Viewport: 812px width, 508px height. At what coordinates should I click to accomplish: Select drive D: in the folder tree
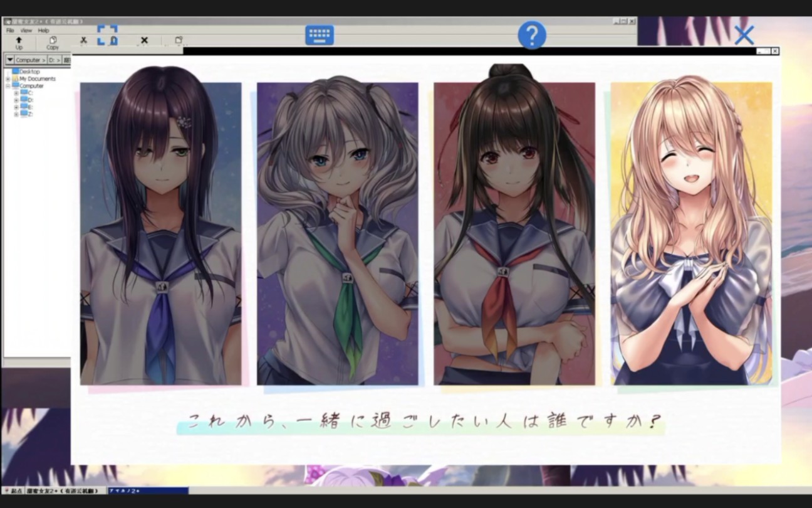tap(26, 100)
